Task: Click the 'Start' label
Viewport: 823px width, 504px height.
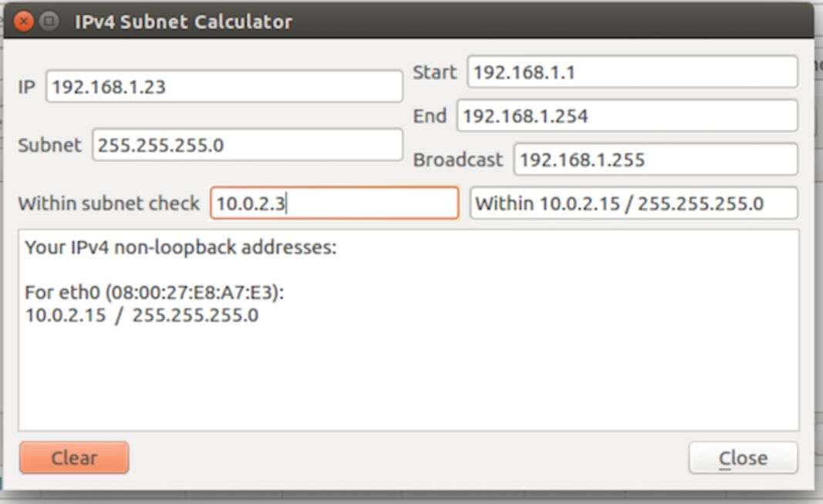Action: click(x=435, y=72)
